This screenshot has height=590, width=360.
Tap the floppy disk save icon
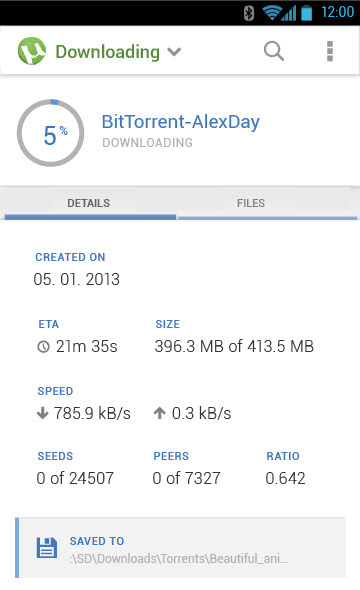tap(47, 548)
